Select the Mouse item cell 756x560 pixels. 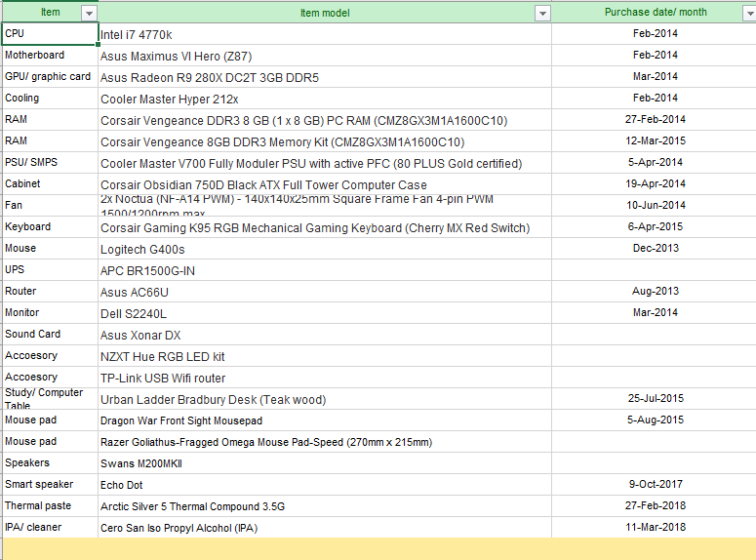(50, 249)
